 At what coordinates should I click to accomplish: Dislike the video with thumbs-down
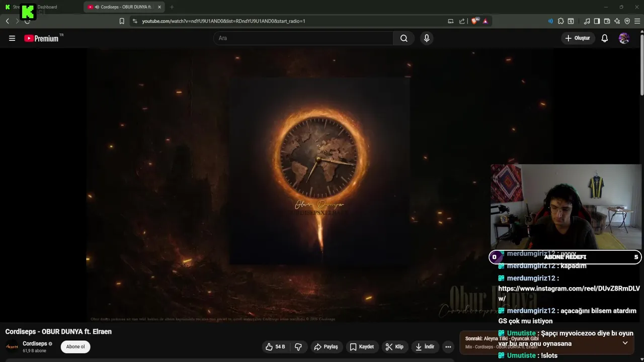(298, 347)
